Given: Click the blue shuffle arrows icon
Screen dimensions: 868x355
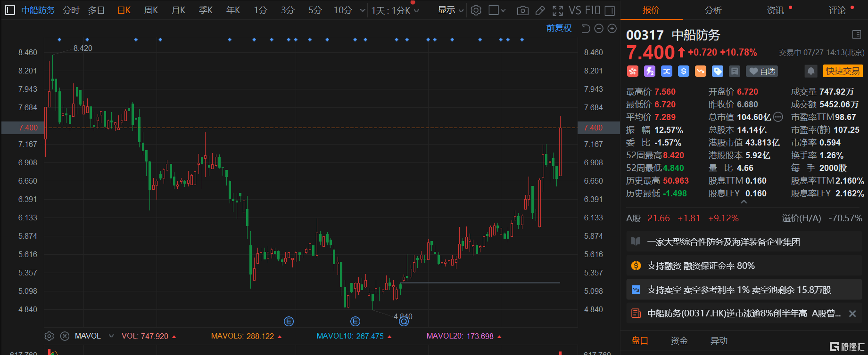Looking at the screenshot, I should tap(667, 71).
